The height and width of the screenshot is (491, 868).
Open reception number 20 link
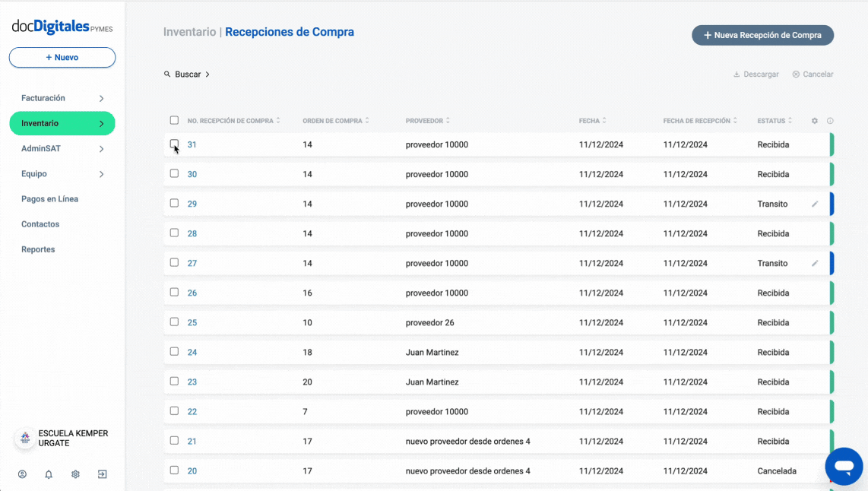pyautogui.click(x=192, y=471)
